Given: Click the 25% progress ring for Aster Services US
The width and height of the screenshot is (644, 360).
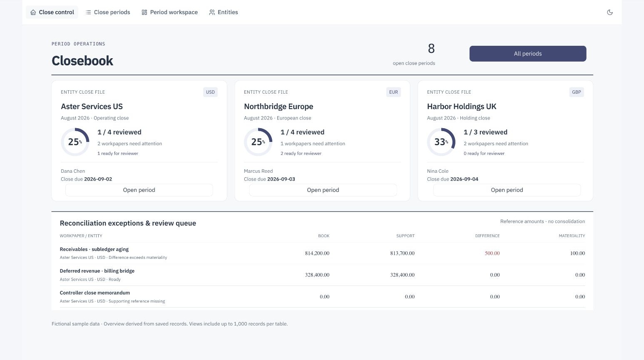Looking at the screenshot, I should pos(75,142).
